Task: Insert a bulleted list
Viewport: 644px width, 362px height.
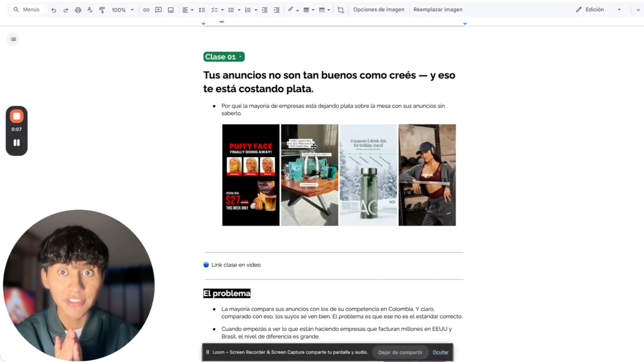Action: pyautogui.click(x=231, y=10)
